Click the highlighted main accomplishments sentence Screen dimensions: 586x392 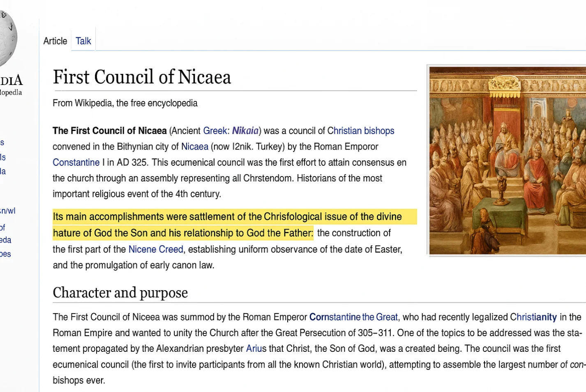tap(235, 225)
